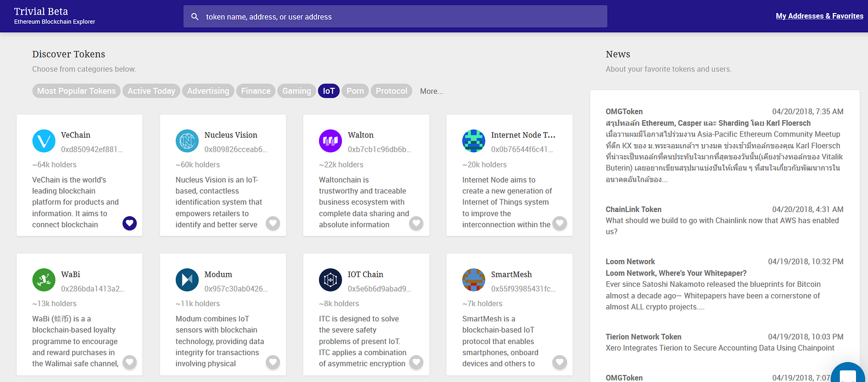
Task: Favorite IOT Chain with its heart button
Action: pos(416,362)
